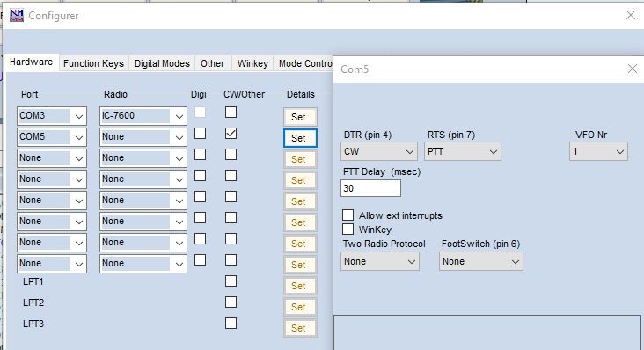
Task: Click the LPT2 port label
Action: click(33, 303)
